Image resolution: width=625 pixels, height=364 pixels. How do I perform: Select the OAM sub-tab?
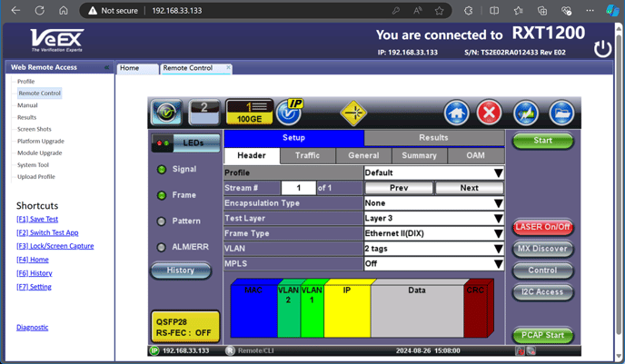click(x=476, y=156)
